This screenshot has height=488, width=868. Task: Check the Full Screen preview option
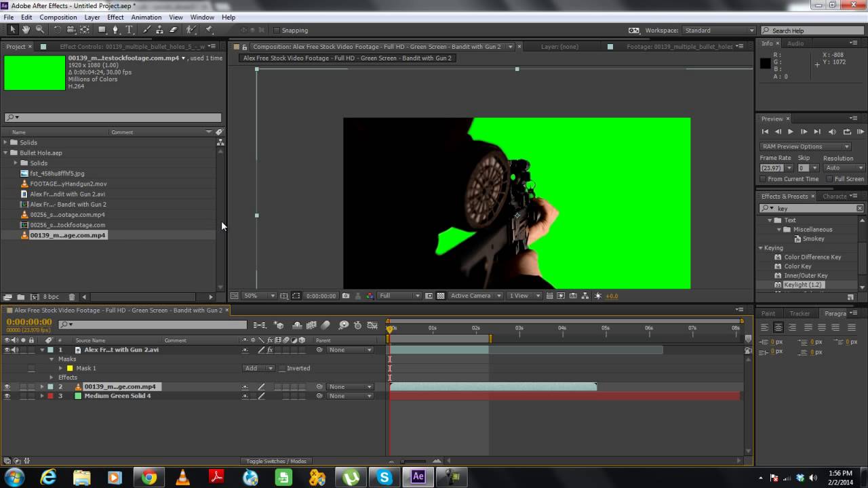(829, 179)
